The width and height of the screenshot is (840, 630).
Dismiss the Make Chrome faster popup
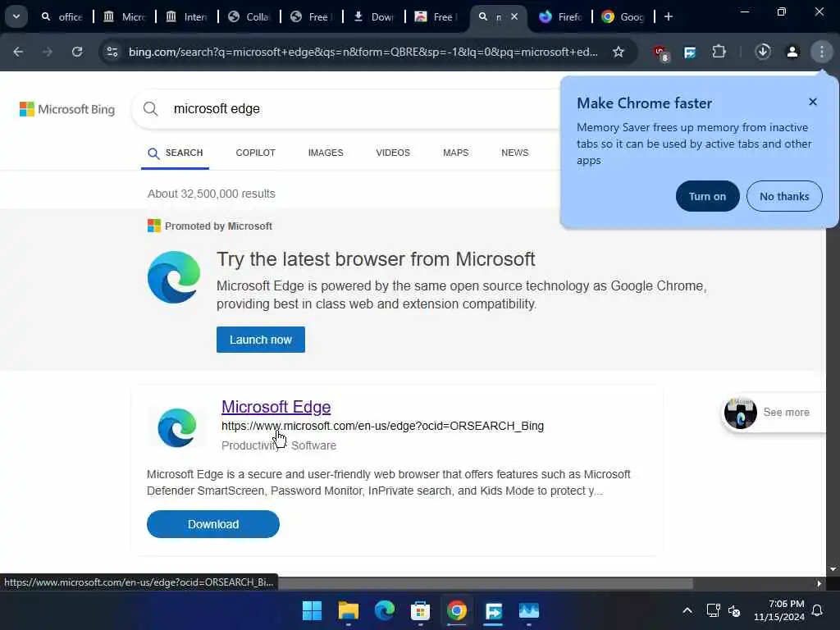[x=813, y=102]
